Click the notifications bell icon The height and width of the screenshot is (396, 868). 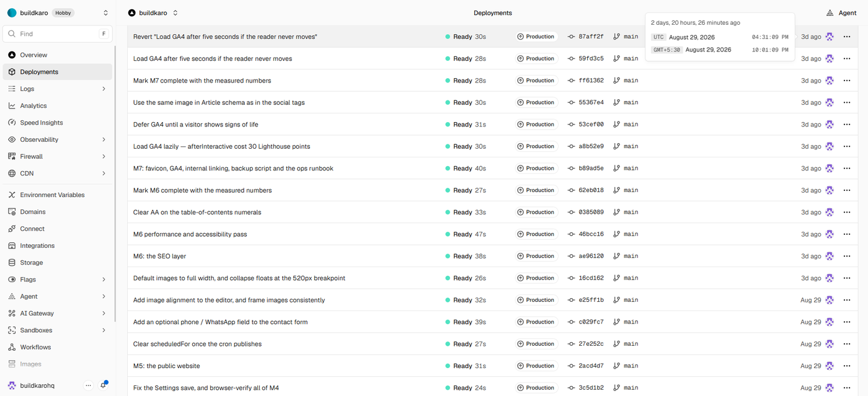tap(104, 385)
